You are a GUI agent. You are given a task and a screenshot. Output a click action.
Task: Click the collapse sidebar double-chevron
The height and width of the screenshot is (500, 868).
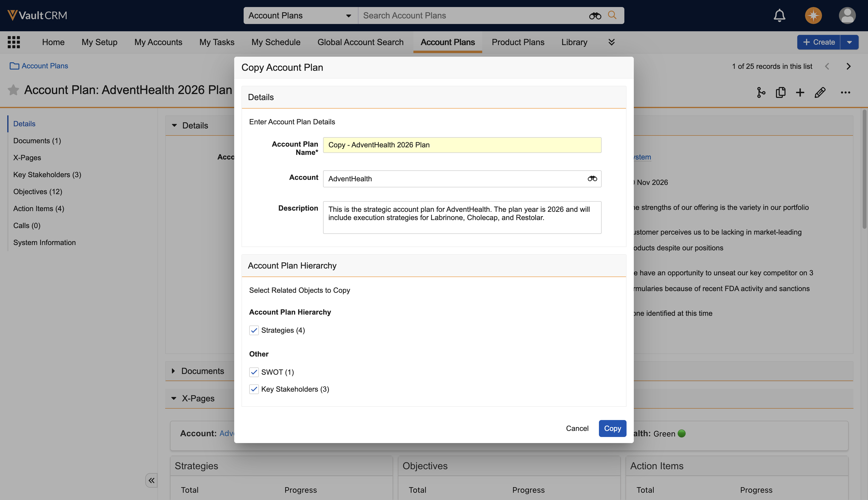point(151,480)
